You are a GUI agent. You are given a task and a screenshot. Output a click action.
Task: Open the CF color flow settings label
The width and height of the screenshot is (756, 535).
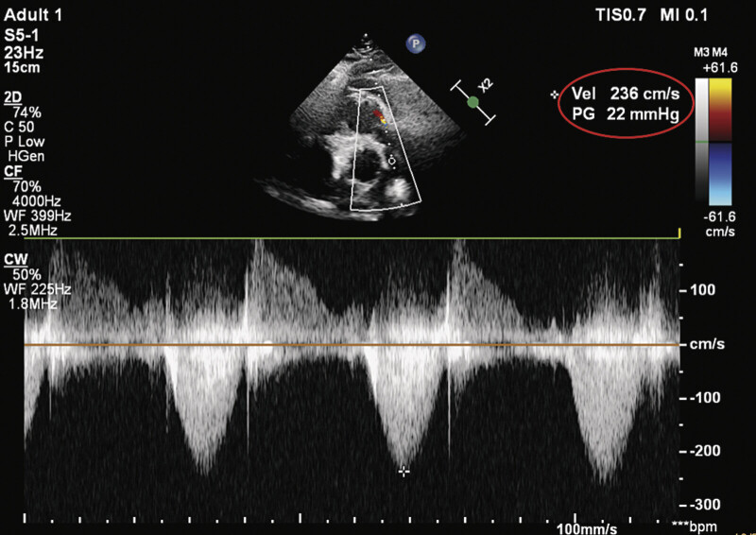(12, 171)
